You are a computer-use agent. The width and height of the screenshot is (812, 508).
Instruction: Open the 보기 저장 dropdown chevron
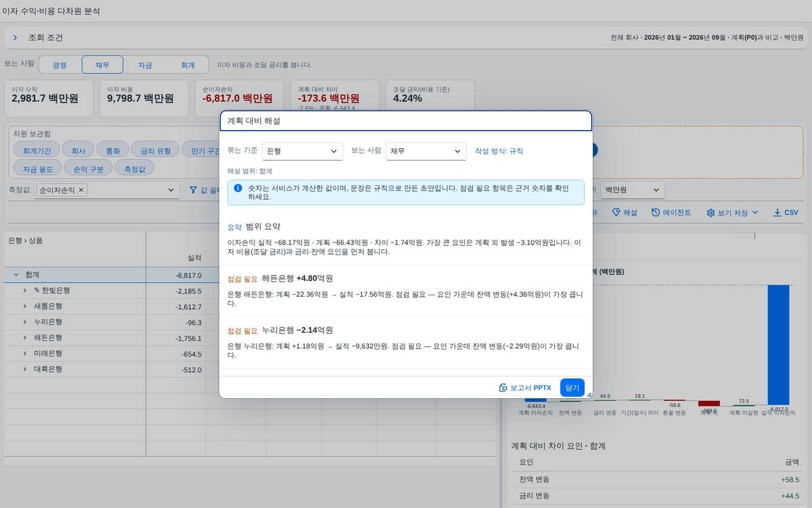[x=755, y=213]
